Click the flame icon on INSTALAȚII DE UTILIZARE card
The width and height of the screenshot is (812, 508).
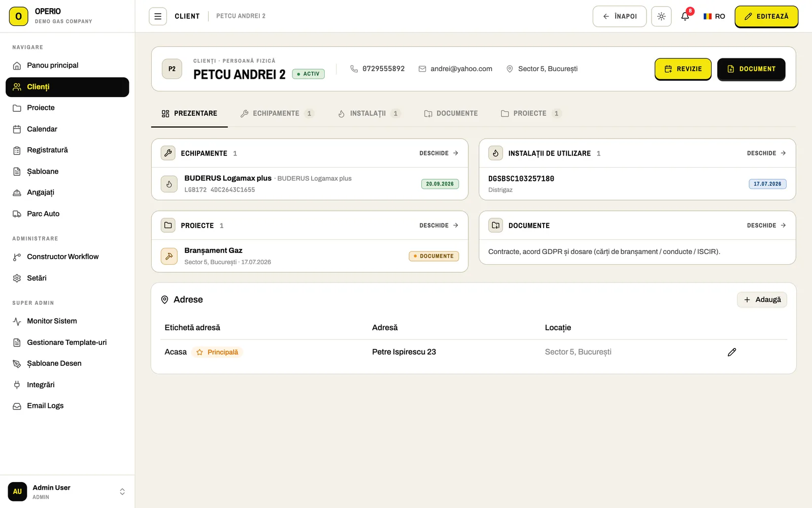point(496,153)
